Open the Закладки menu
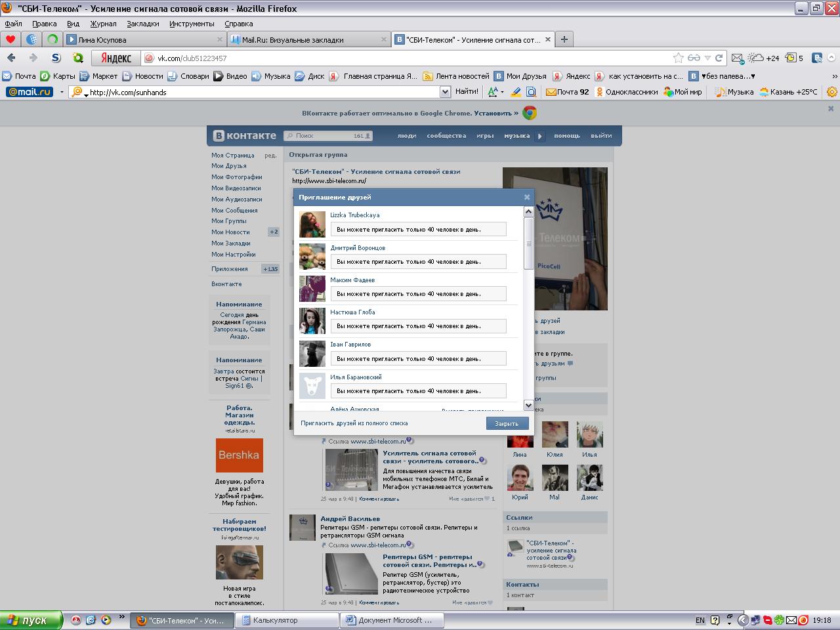 click(x=143, y=24)
